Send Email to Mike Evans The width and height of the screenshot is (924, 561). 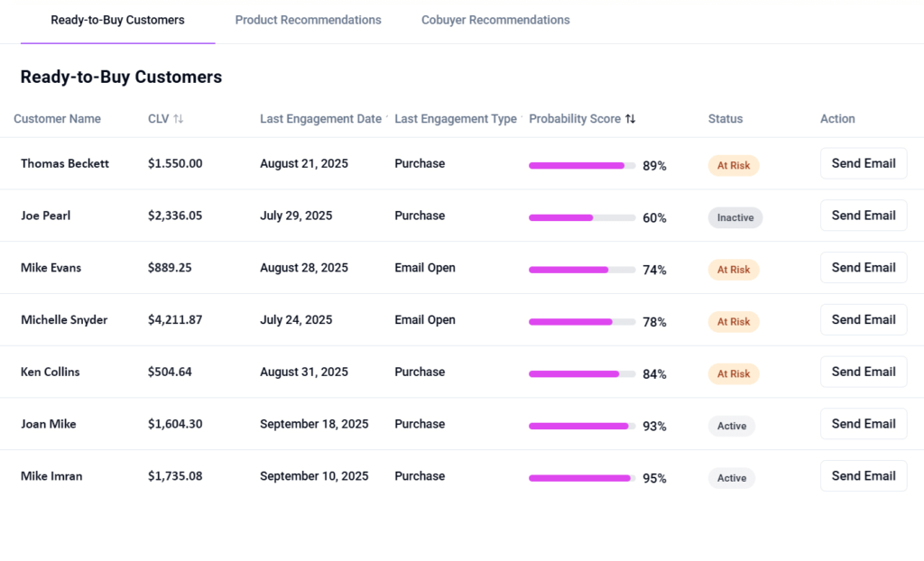(x=863, y=268)
